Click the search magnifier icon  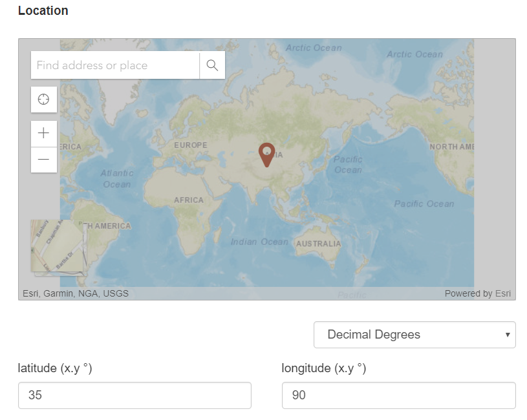click(212, 65)
